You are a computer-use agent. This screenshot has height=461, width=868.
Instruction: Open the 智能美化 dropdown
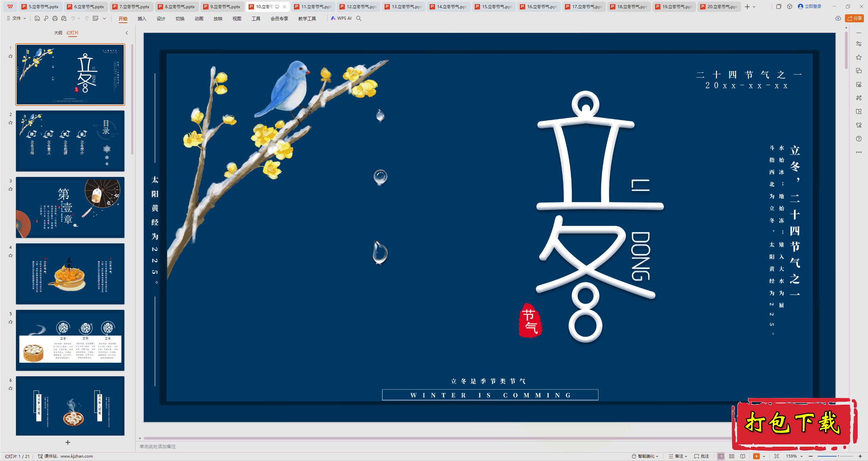[x=645, y=456]
